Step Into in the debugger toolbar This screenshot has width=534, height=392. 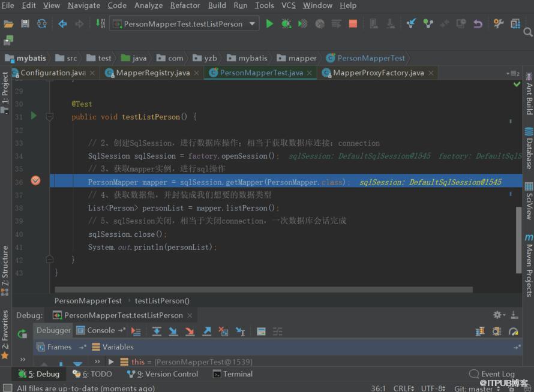[x=173, y=331]
